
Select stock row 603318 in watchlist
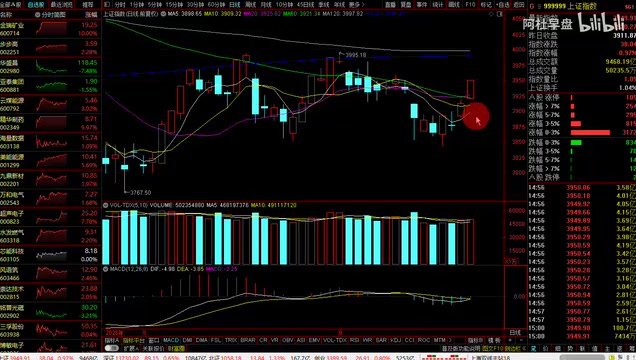pos(50,236)
